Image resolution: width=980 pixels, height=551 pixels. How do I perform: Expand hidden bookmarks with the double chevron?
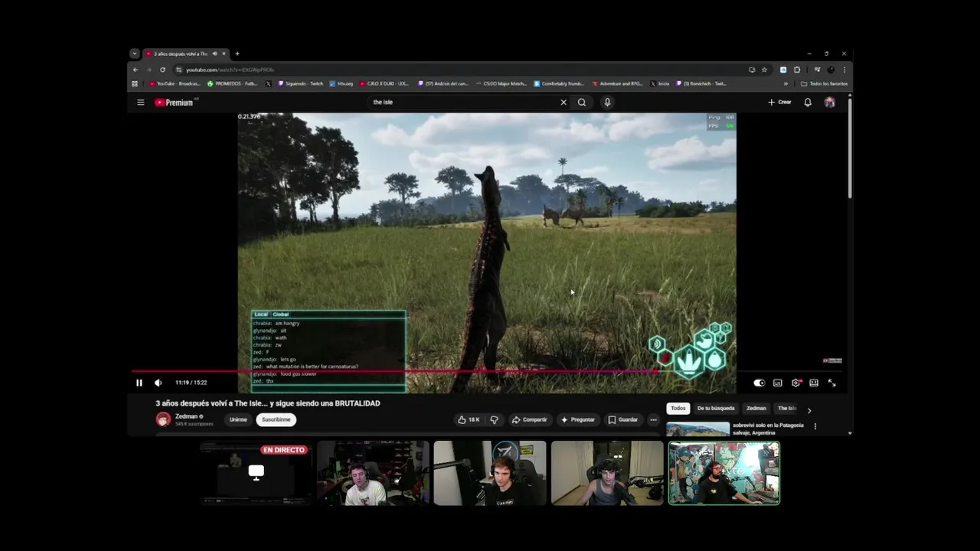(x=786, y=83)
